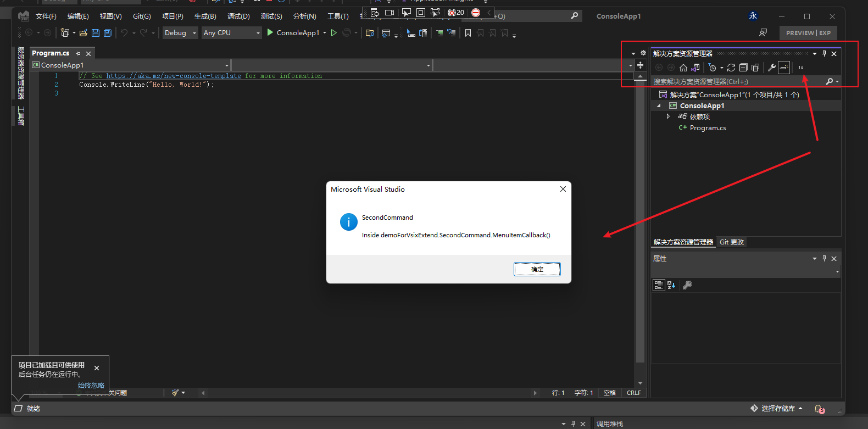
Task: Click 选择存储库 in the status bar
Action: coord(778,409)
